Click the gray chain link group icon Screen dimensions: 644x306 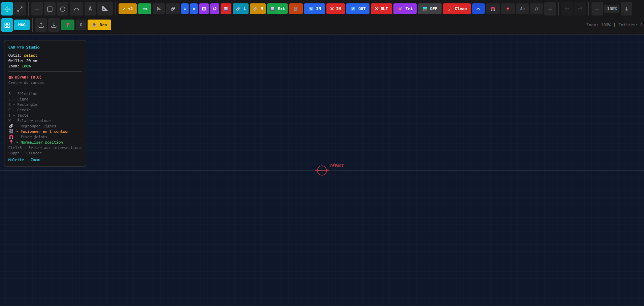click(173, 9)
